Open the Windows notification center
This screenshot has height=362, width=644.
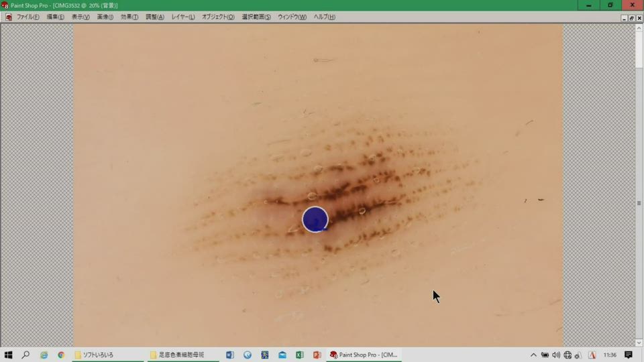point(629,355)
